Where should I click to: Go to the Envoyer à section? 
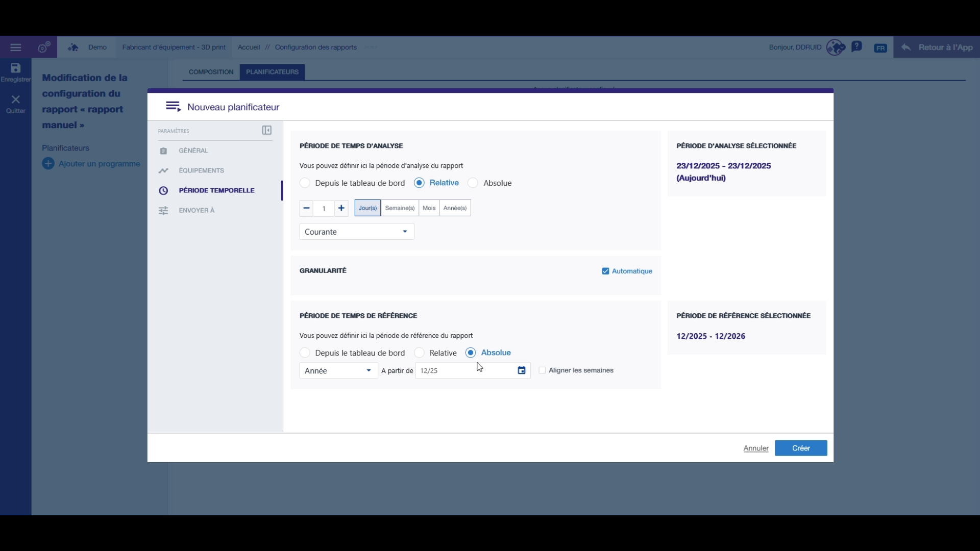[x=197, y=211]
